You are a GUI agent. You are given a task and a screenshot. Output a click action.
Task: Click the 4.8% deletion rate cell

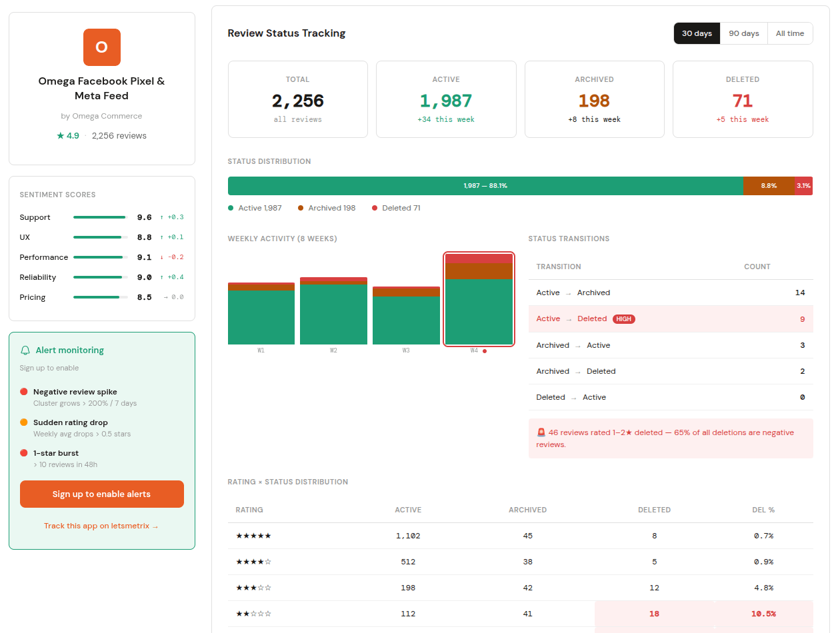[x=763, y=588]
